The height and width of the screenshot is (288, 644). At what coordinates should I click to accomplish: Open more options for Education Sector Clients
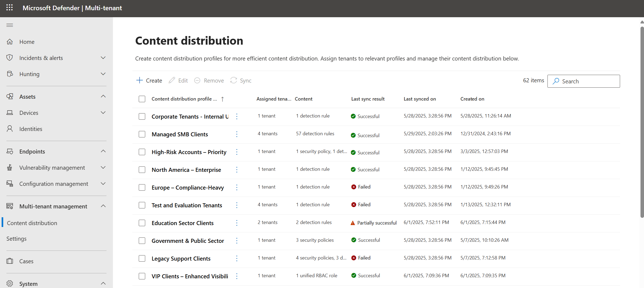237,223
